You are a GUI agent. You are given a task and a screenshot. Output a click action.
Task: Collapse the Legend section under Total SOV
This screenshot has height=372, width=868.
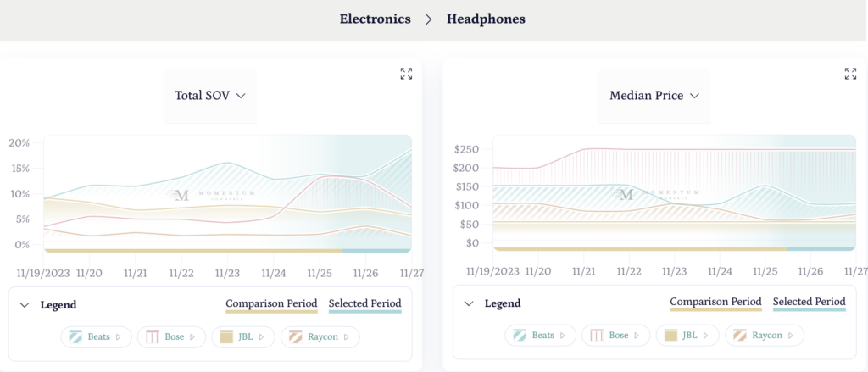click(x=24, y=304)
